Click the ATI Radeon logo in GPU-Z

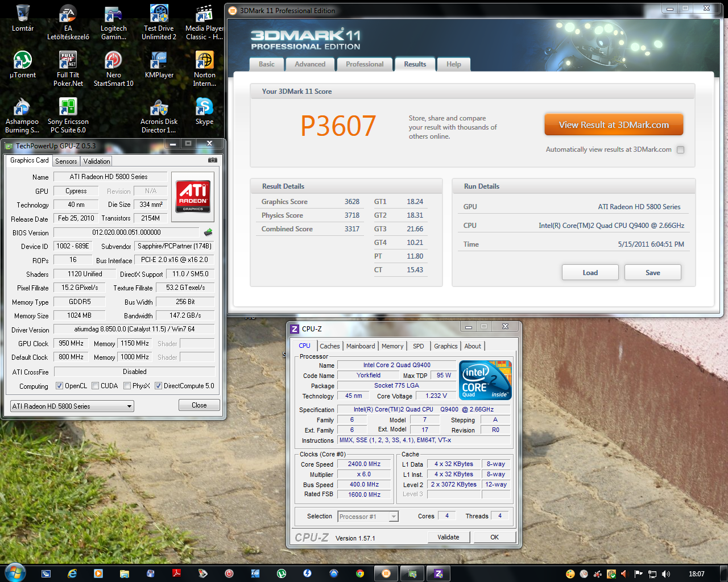(193, 197)
